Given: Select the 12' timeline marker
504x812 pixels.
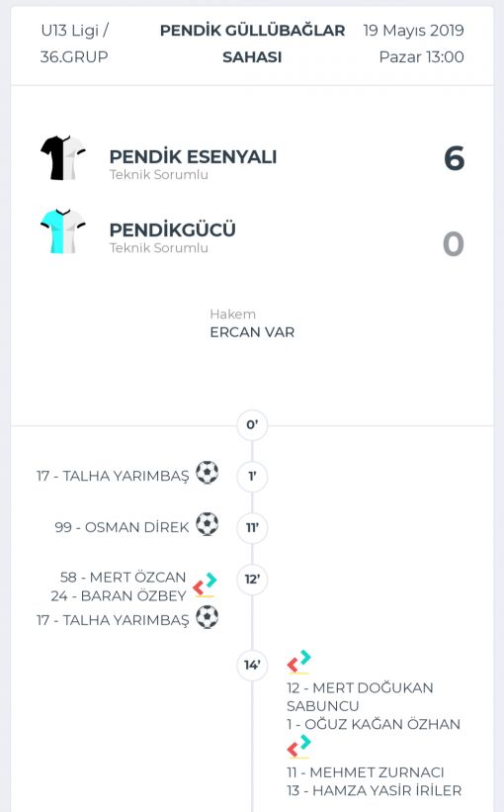Looking at the screenshot, I should (x=252, y=579).
